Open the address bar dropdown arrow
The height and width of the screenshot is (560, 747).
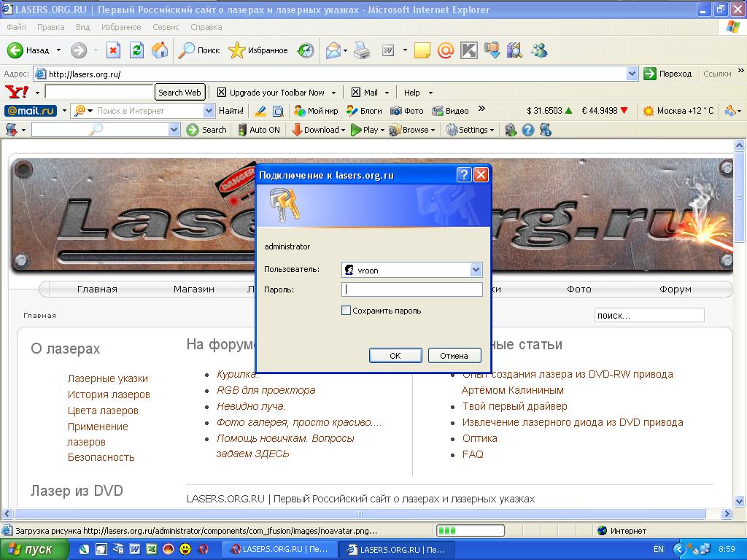click(632, 74)
